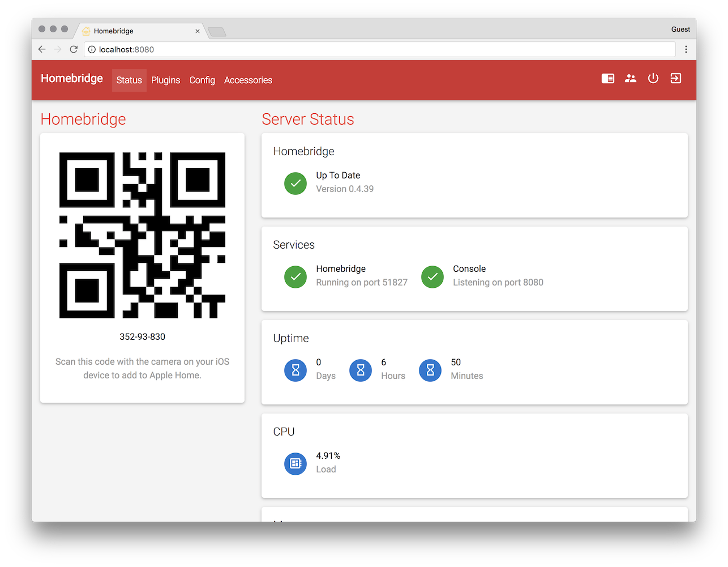This screenshot has height=567, width=728.
Task: Click the browser tab Homebridge favicon
Action: coord(86,31)
